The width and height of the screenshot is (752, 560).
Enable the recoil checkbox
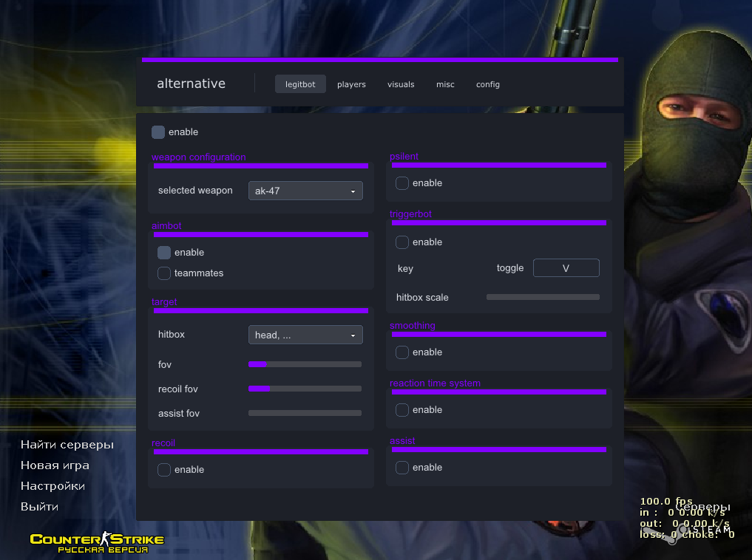coord(164,469)
